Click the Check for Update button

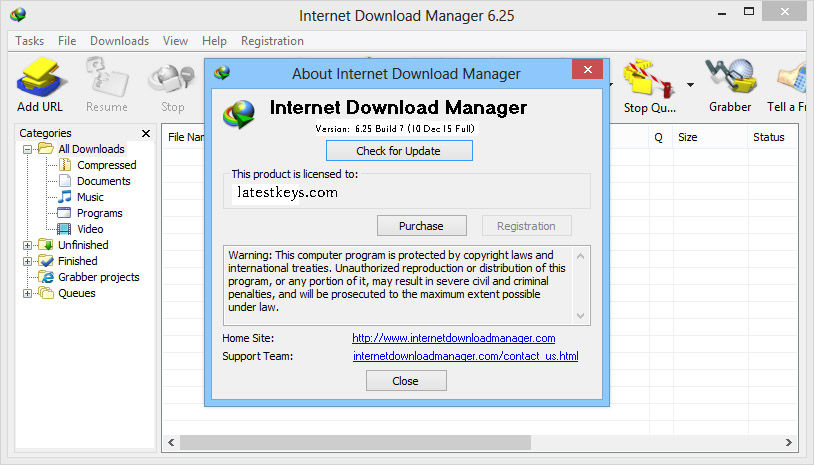(399, 151)
